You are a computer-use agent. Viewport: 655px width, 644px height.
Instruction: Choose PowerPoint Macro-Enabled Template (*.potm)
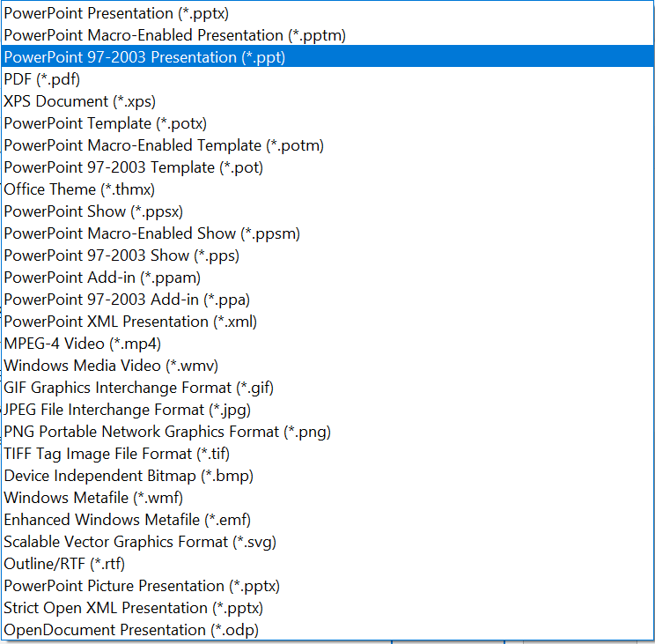[327, 145]
